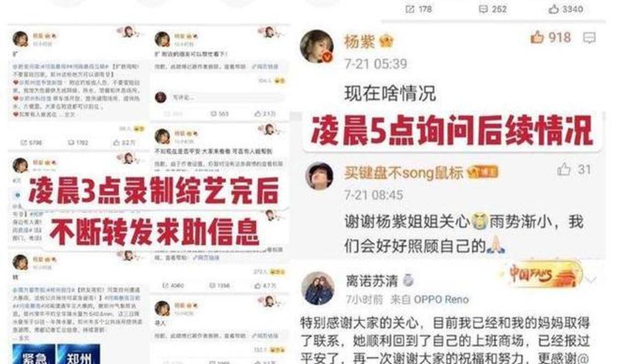Viewport: 628px width, 364px height.
Task: Expand chevron next to 中国FANS badge
Action: tap(591, 278)
